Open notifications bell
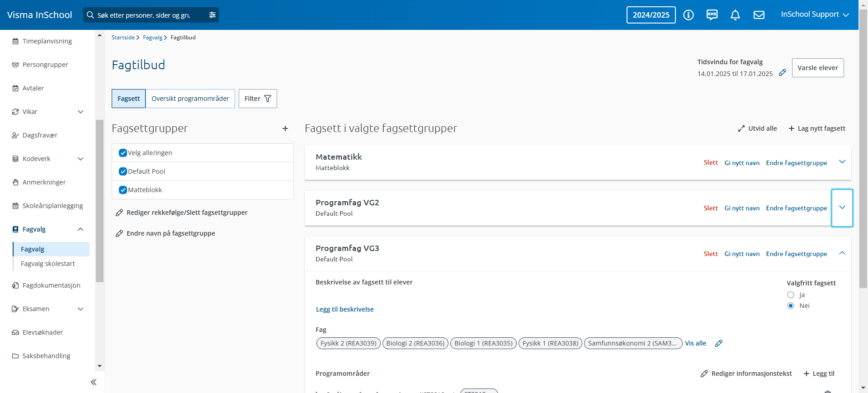The height and width of the screenshot is (393, 868). pyautogui.click(x=736, y=15)
